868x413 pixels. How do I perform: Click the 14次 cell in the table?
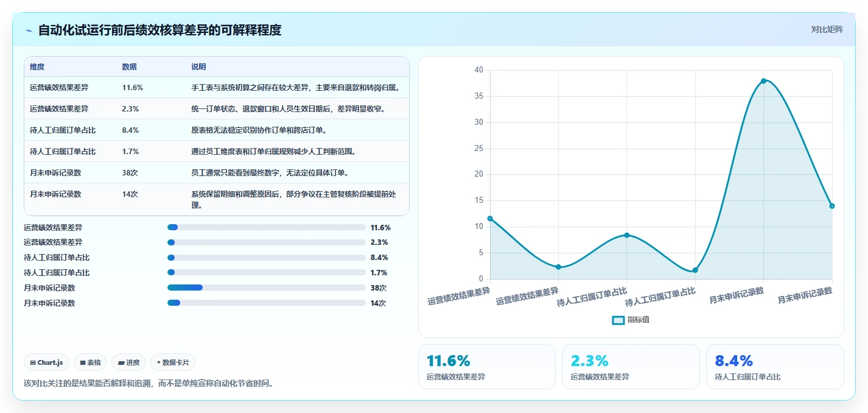click(x=130, y=194)
